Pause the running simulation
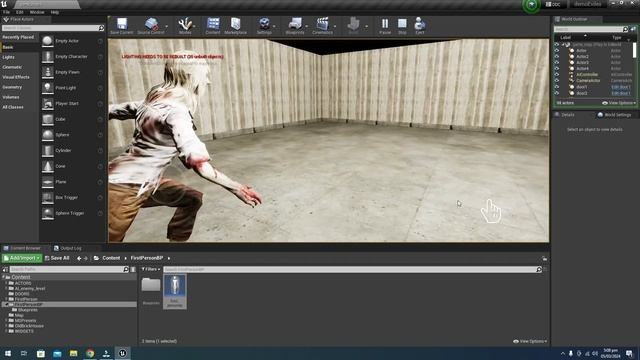The width and height of the screenshot is (640, 360). coord(385,26)
